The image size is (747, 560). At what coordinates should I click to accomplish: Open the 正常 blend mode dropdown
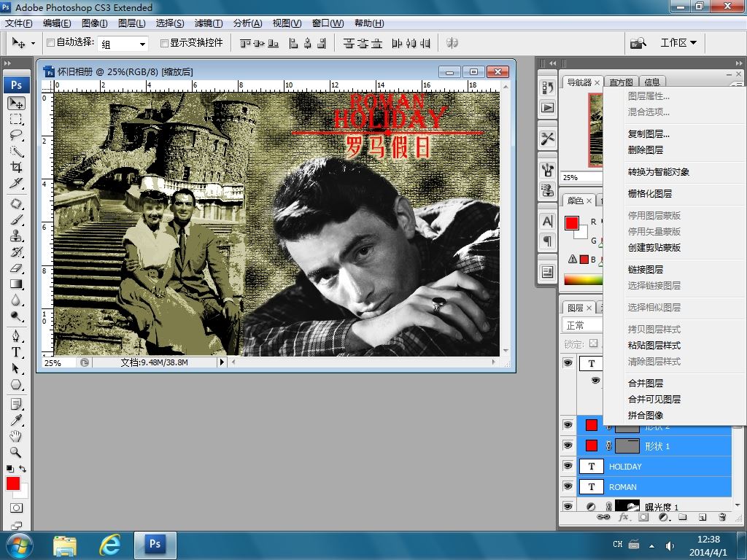[x=583, y=325]
